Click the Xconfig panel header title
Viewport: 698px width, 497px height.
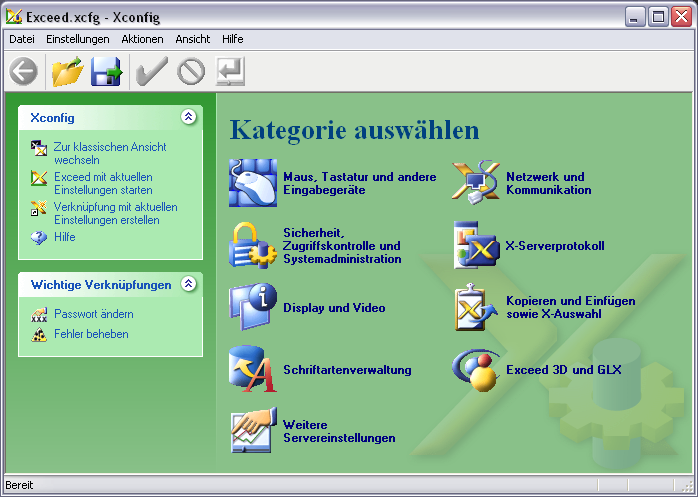pyautogui.click(x=52, y=118)
